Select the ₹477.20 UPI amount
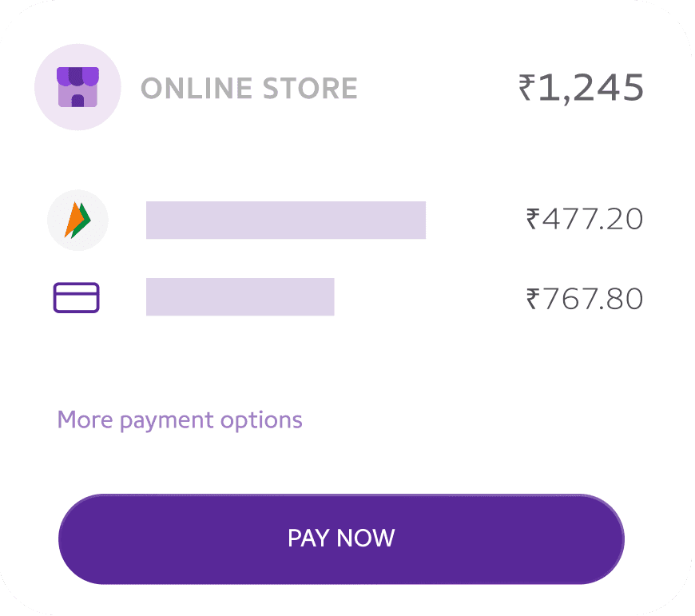This screenshot has height=616, width=695. pyautogui.click(x=584, y=219)
